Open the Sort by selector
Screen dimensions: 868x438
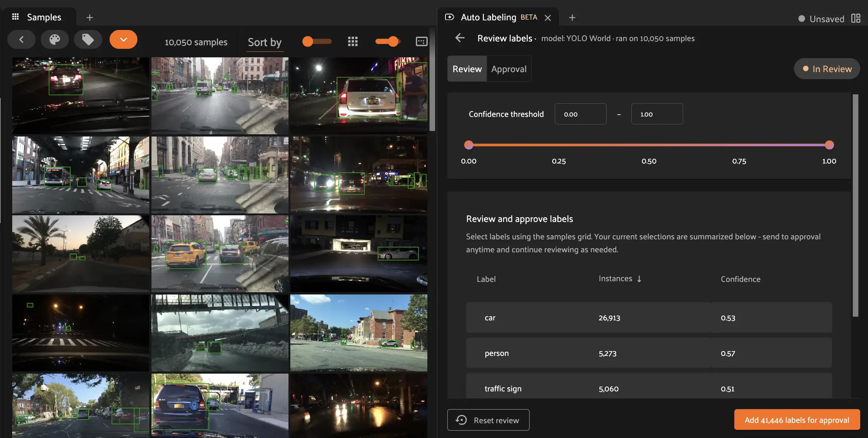click(x=264, y=42)
